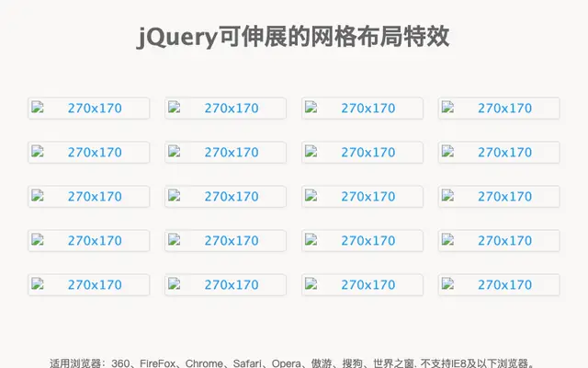Screen dimensions: 588x368
Task: Click the "搜狗" text in footer
Action: pyautogui.click(x=353, y=363)
